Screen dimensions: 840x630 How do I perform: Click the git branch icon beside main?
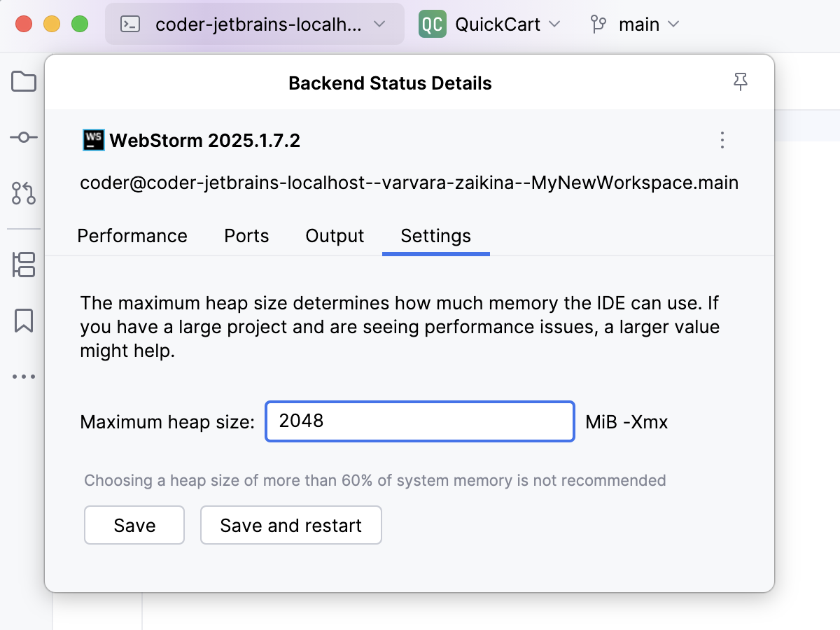(598, 24)
